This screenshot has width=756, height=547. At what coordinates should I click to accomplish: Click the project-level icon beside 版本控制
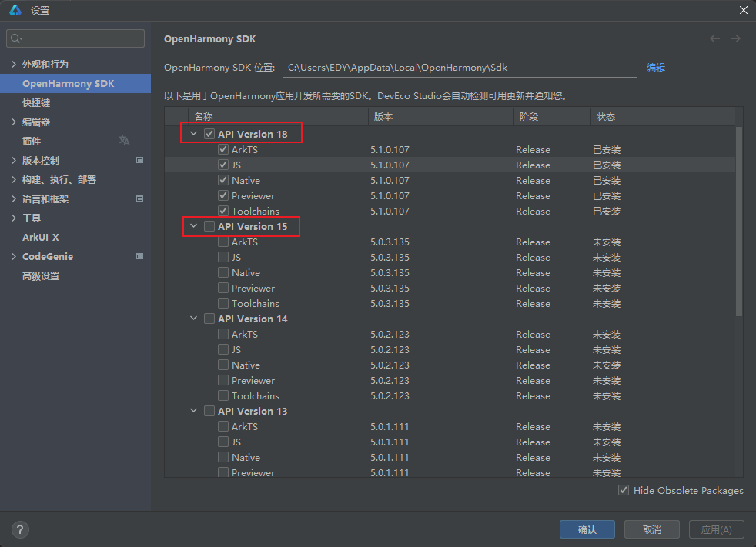(139, 160)
